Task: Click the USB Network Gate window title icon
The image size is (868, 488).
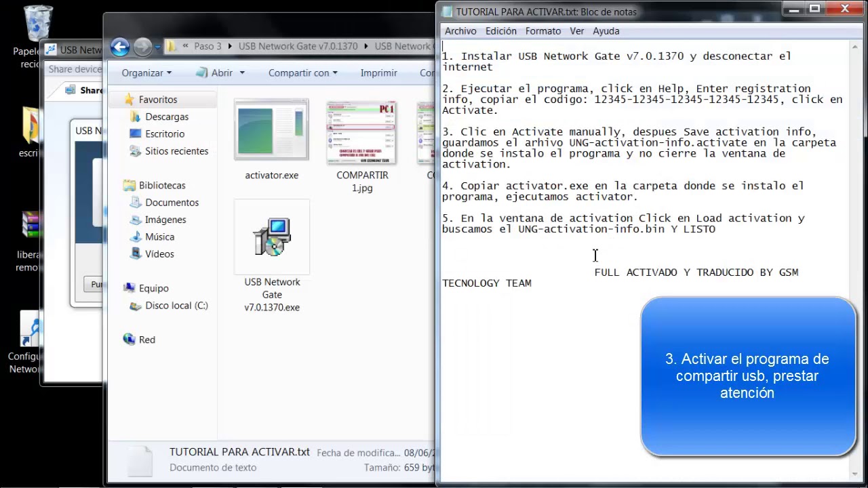Action: (x=51, y=49)
